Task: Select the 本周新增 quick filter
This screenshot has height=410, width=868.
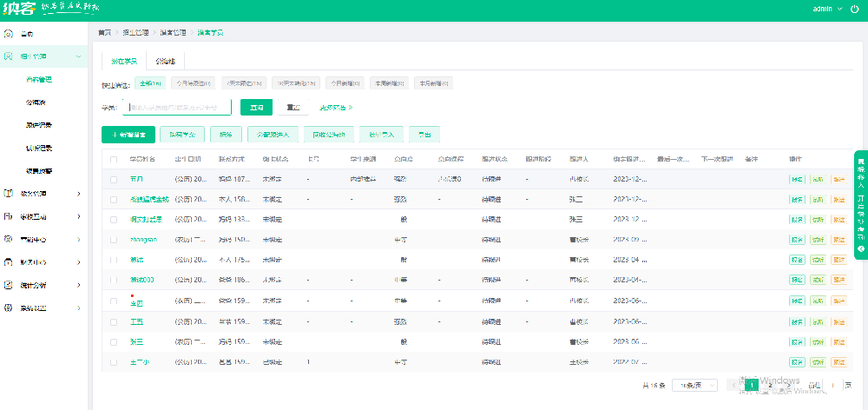Action: [389, 83]
